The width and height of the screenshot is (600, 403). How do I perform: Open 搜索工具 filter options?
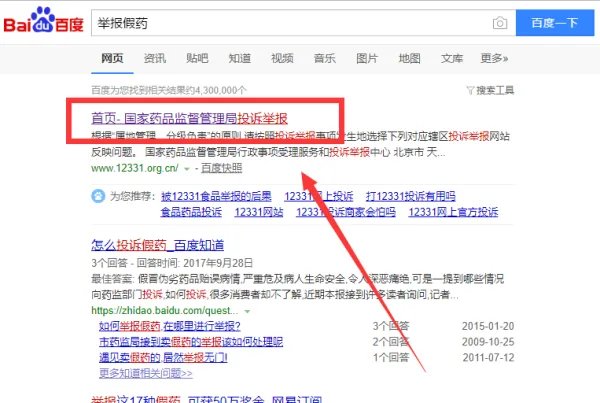[495, 90]
